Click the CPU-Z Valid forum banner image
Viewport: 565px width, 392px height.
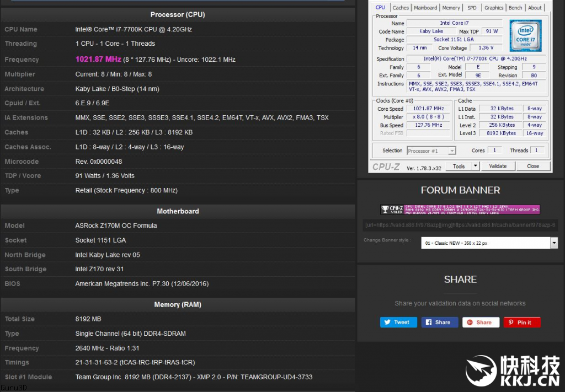460,210
